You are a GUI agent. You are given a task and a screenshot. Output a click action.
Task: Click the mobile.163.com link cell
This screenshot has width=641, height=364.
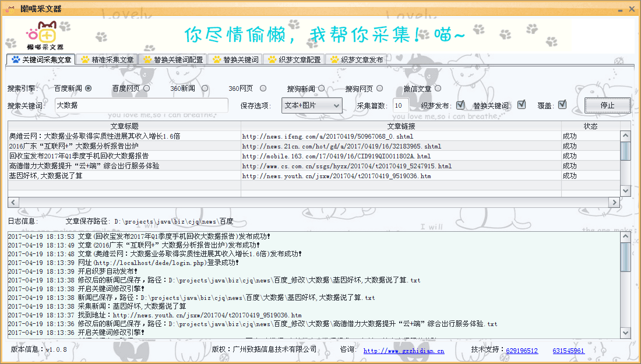point(401,156)
